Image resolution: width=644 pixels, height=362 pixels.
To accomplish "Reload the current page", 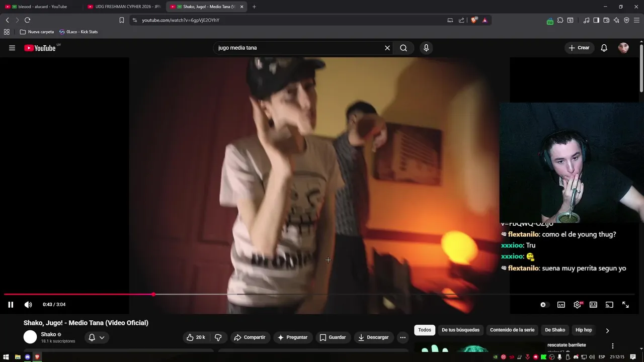I will pos(27,20).
